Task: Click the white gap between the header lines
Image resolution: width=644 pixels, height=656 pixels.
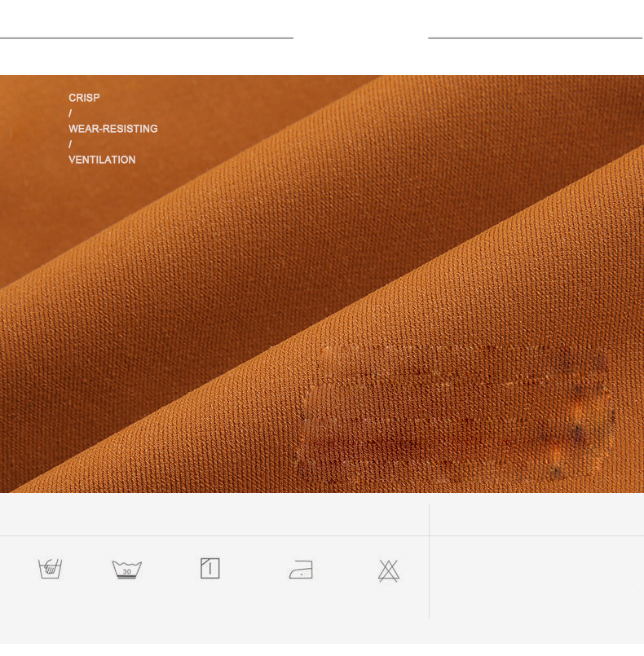Action: [360, 37]
